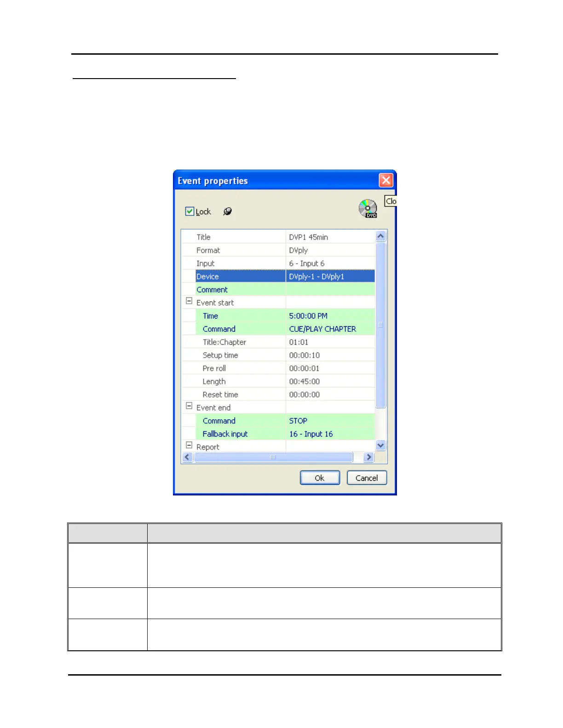Click the DVply-1 - DVply1 device value
Viewport: 563px width, 728px height.
click(x=316, y=277)
